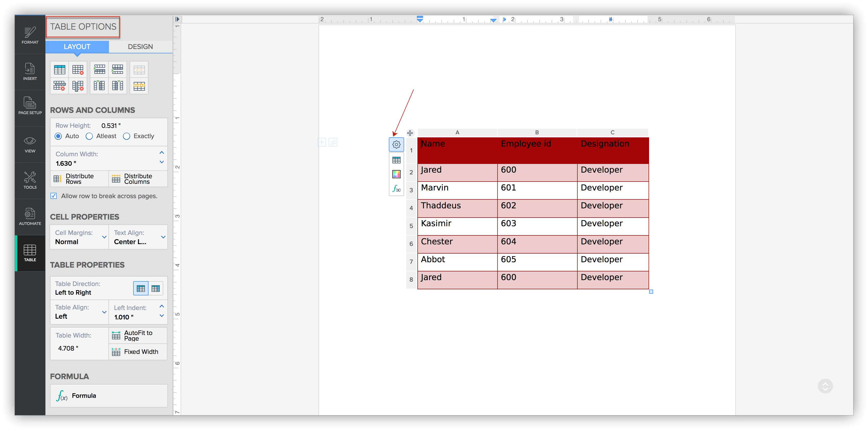
Task: Click the table color palette icon
Action: pos(396,174)
